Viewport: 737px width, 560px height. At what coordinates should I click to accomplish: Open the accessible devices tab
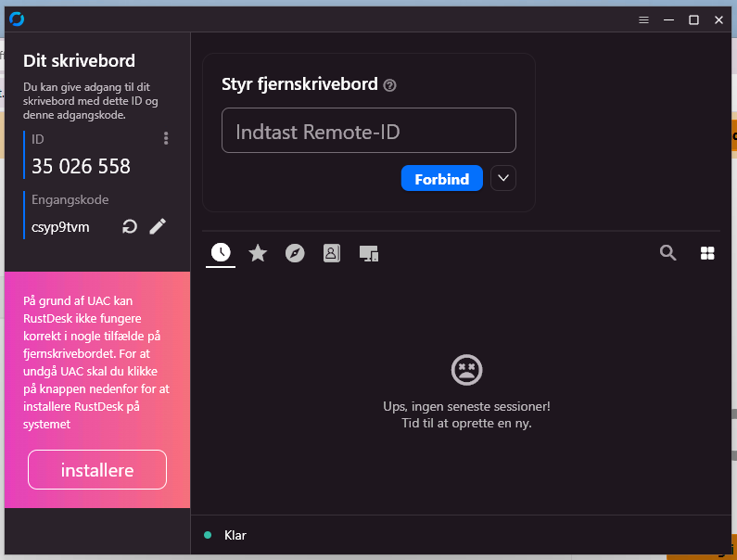pyautogui.click(x=369, y=253)
